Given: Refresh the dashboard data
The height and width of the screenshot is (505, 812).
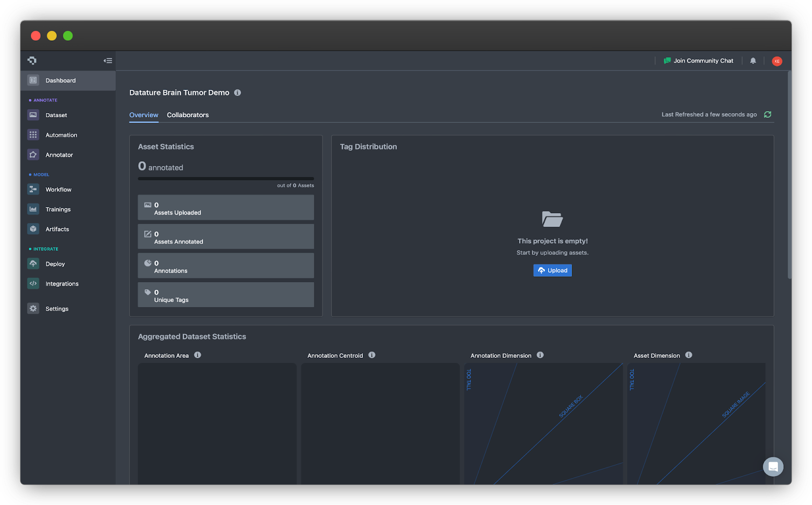Looking at the screenshot, I should 767,114.
